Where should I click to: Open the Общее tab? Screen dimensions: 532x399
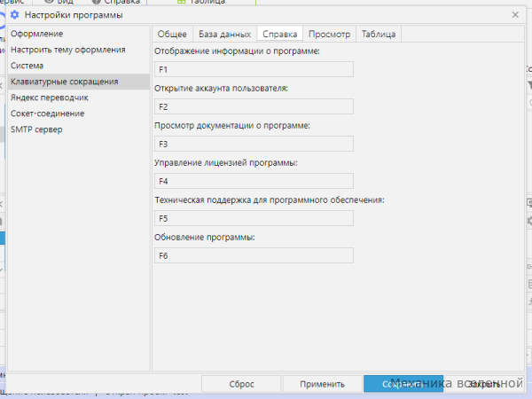172,35
